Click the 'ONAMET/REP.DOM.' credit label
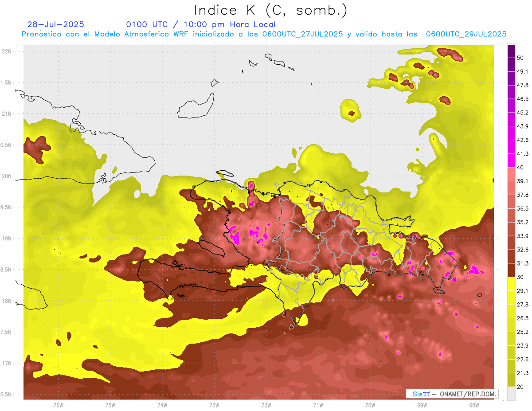The height and width of the screenshot is (411, 532). tap(467, 394)
